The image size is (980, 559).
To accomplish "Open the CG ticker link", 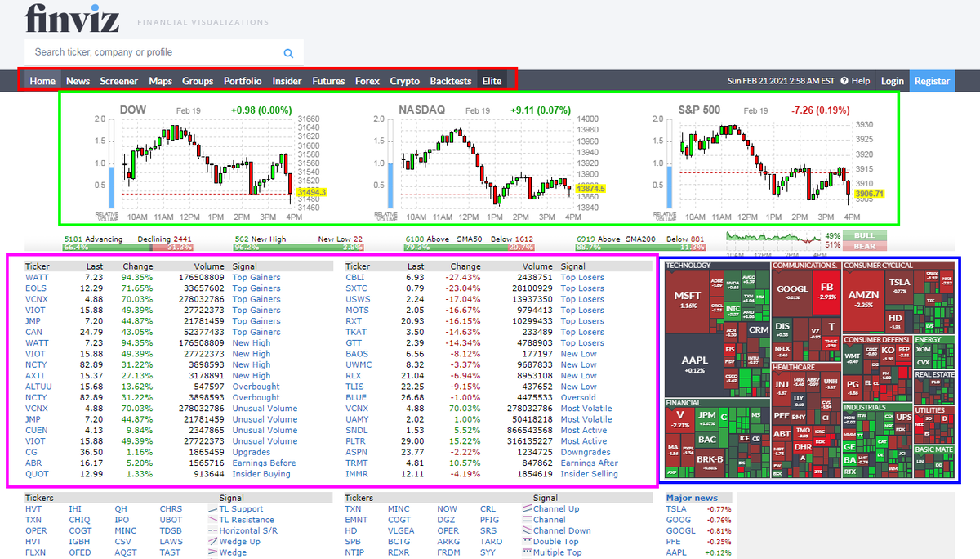I will point(31,452).
